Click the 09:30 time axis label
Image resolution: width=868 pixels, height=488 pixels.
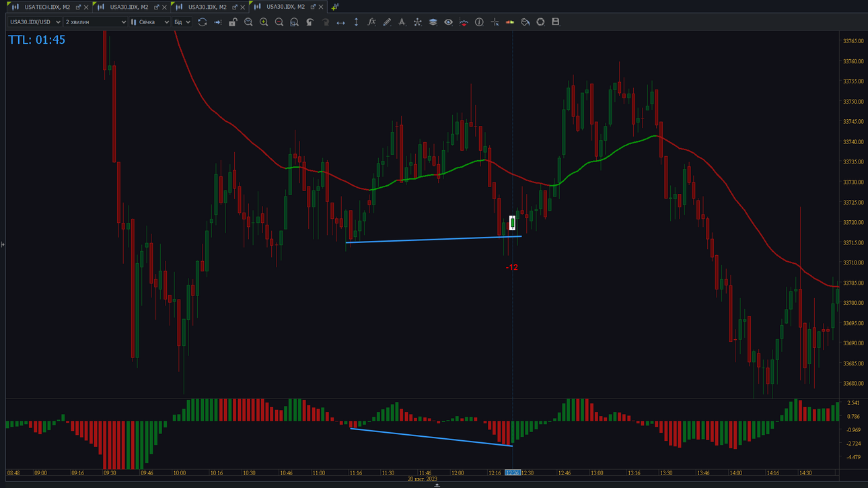pyautogui.click(x=110, y=473)
